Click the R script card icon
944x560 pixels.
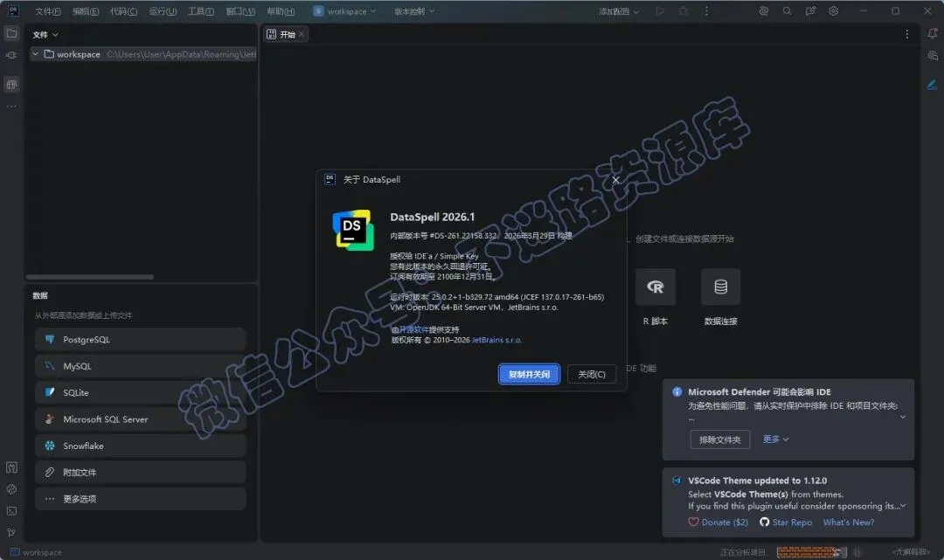655,287
